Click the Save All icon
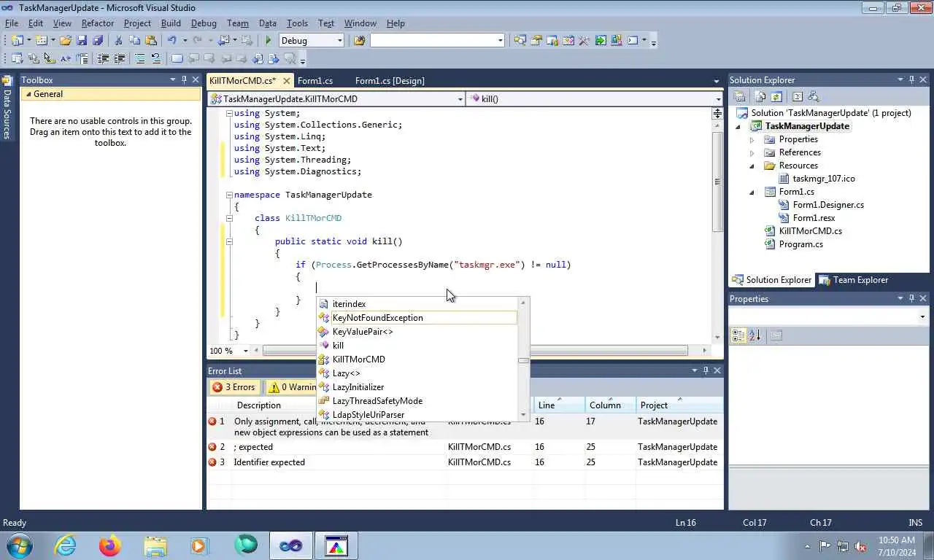The image size is (934, 560). pyautogui.click(x=97, y=41)
